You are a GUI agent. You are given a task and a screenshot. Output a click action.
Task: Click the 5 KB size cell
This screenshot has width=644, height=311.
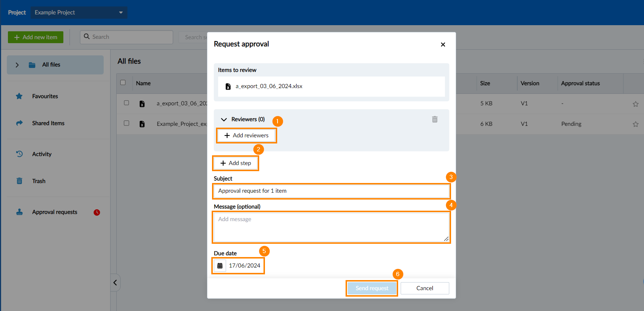click(x=486, y=103)
